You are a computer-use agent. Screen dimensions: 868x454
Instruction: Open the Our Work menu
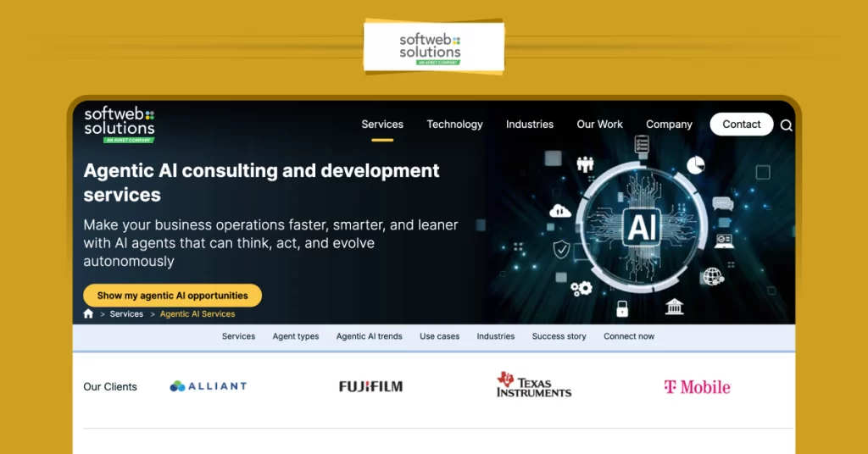(x=599, y=125)
